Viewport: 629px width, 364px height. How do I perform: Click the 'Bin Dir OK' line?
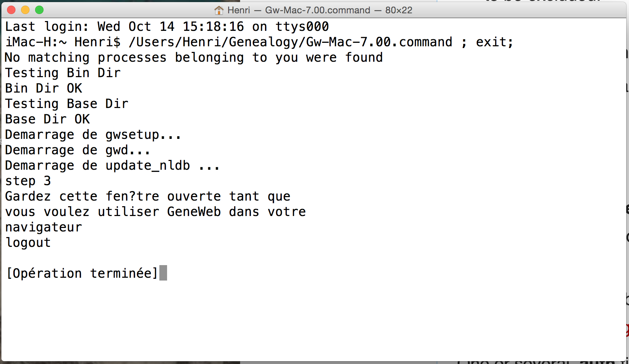point(44,88)
